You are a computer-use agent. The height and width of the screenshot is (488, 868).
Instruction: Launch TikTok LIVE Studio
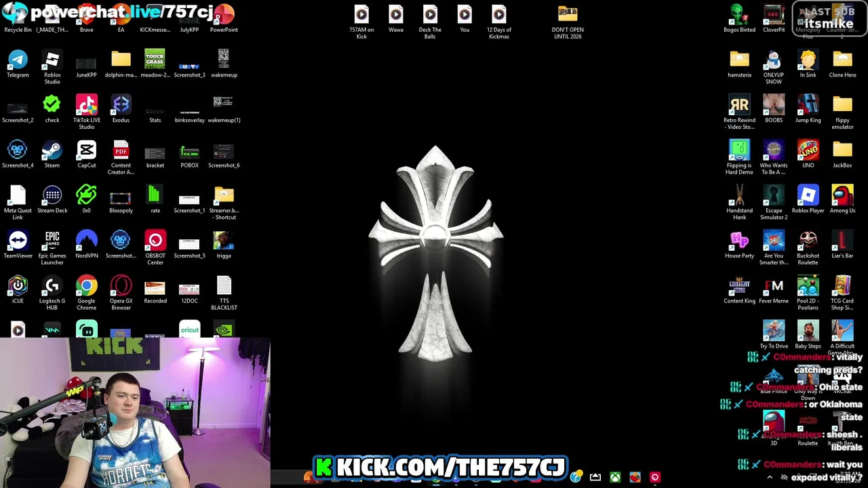point(86,113)
